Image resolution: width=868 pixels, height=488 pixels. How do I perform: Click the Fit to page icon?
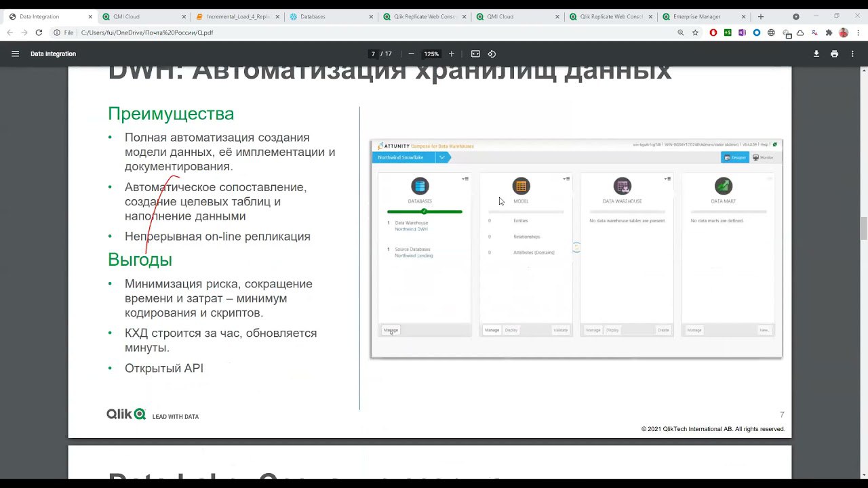475,54
